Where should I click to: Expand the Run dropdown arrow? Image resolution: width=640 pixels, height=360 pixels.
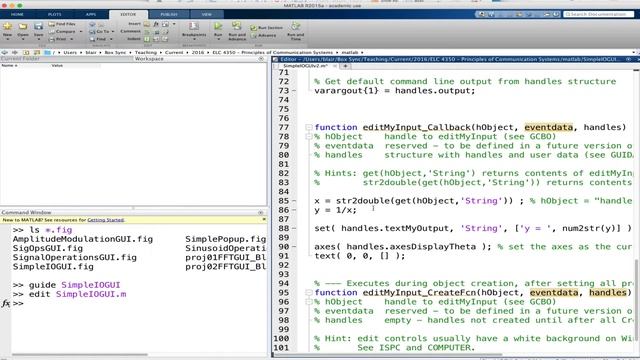tap(218, 40)
